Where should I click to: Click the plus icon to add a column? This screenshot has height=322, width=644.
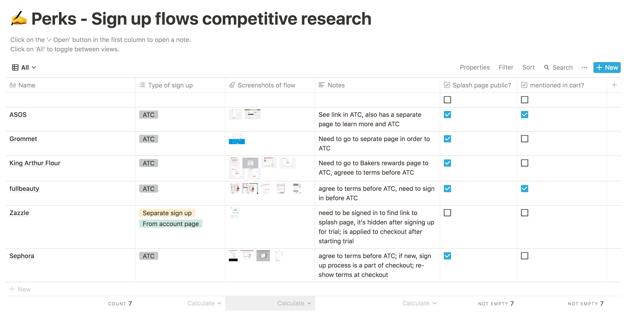pyautogui.click(x=614, y=85)
